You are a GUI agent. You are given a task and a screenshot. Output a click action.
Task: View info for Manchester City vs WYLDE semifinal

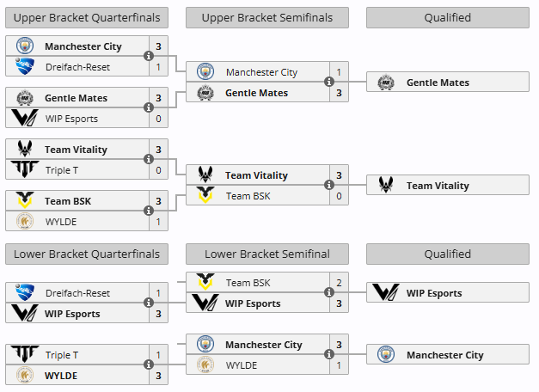(329, 355)
